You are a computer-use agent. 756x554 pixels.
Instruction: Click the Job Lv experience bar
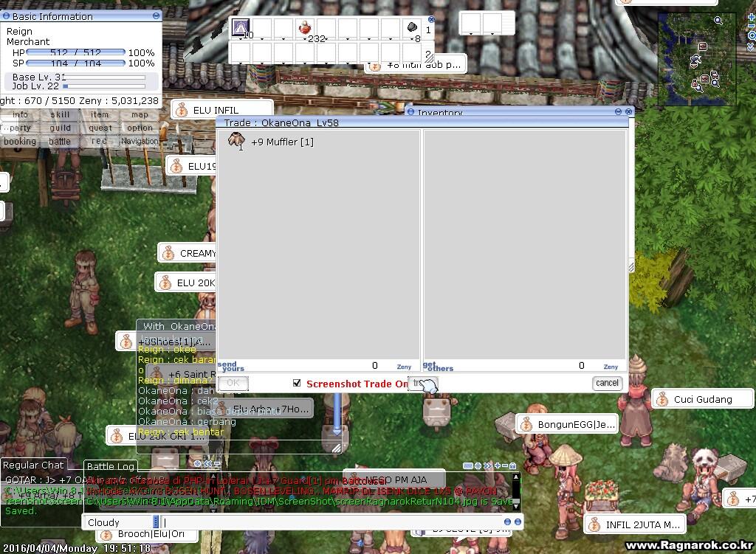(x=104, y=86)
